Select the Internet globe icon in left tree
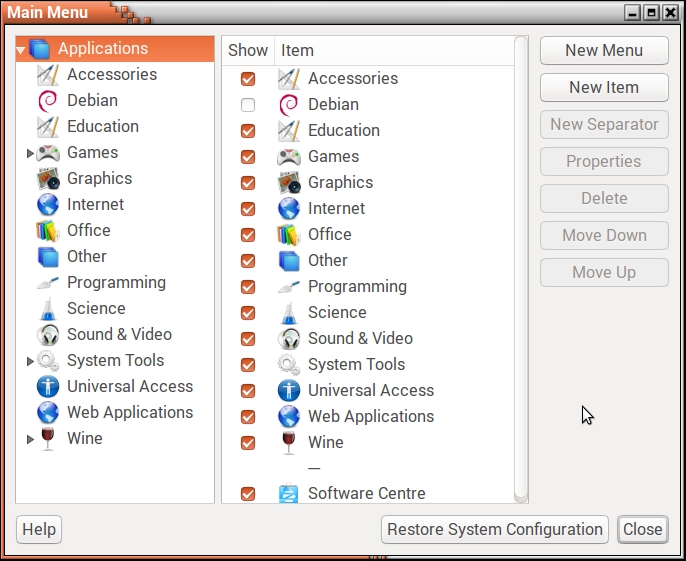This screenshot has width=686, height=561. [x=48, y=205]
